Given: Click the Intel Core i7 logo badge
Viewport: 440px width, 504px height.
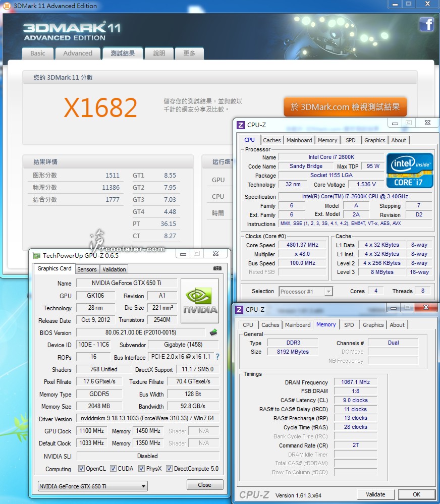Looking at the screenshot, I should (410, 171).
